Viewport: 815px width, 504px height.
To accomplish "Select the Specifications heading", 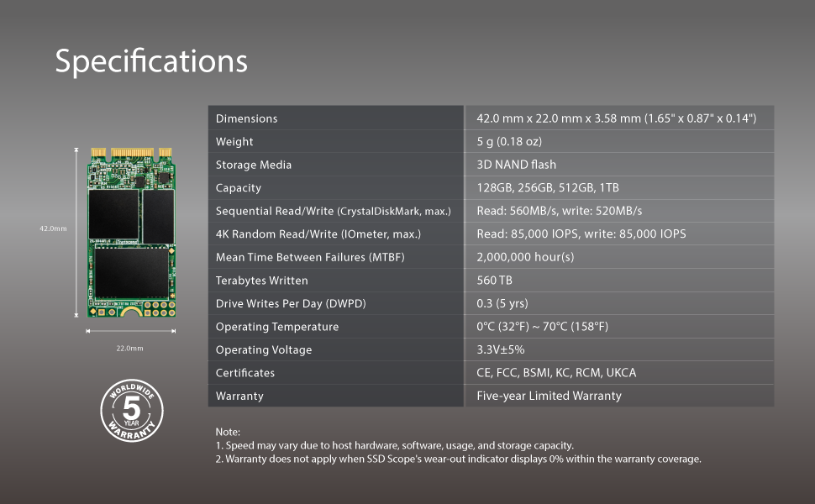I will [x=151, y=60].
